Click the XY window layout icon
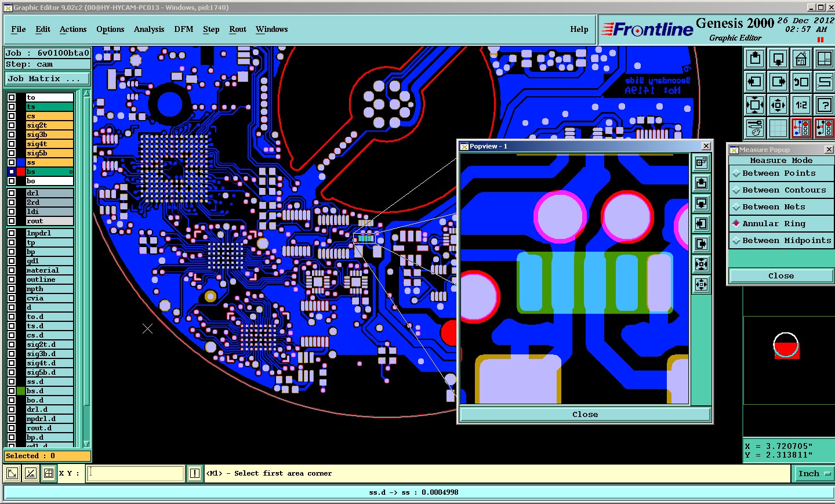 [824, 59]
